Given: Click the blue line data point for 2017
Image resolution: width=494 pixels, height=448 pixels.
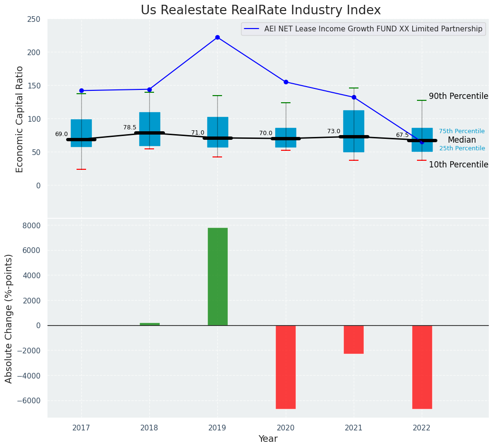Looking at the screenshot, I should [81, 90].
